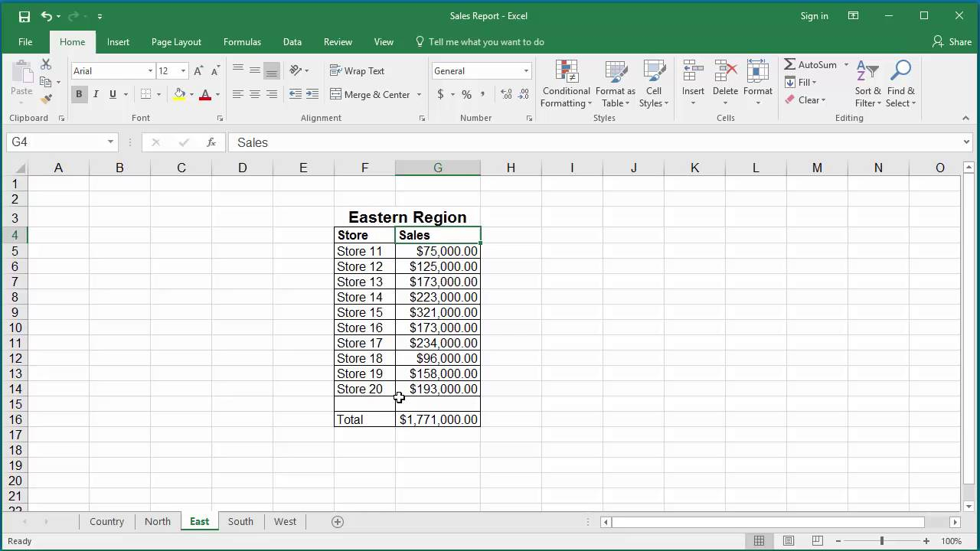The image size is (980, 551).
Task: Expand the Name Box dropdown arrow
Action: [x=110, y=142]
